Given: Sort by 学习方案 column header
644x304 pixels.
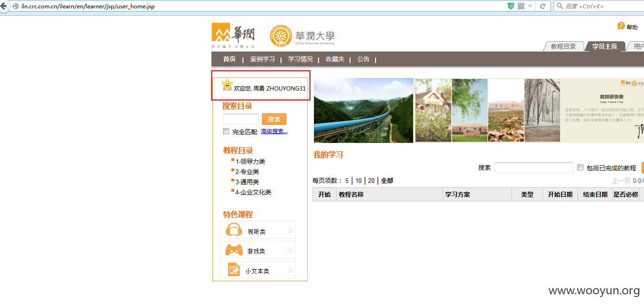Looking at the screenshot, I should 477,194.
